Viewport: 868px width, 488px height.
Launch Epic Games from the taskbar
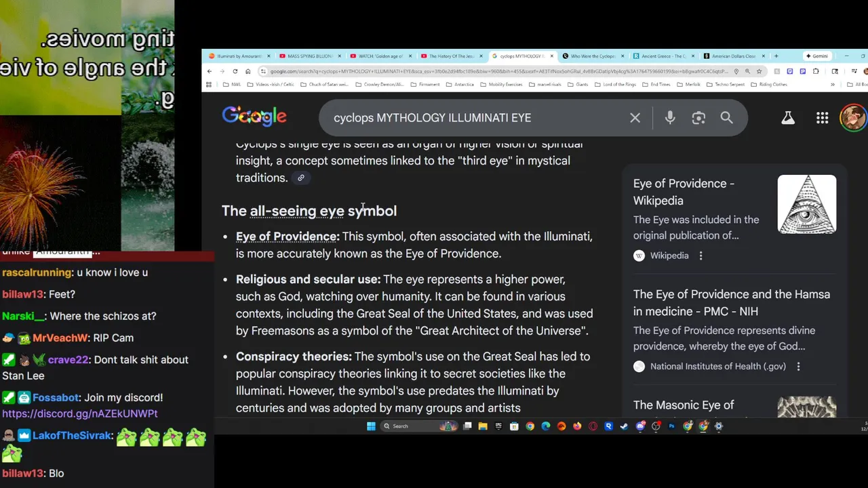[498, 426]
